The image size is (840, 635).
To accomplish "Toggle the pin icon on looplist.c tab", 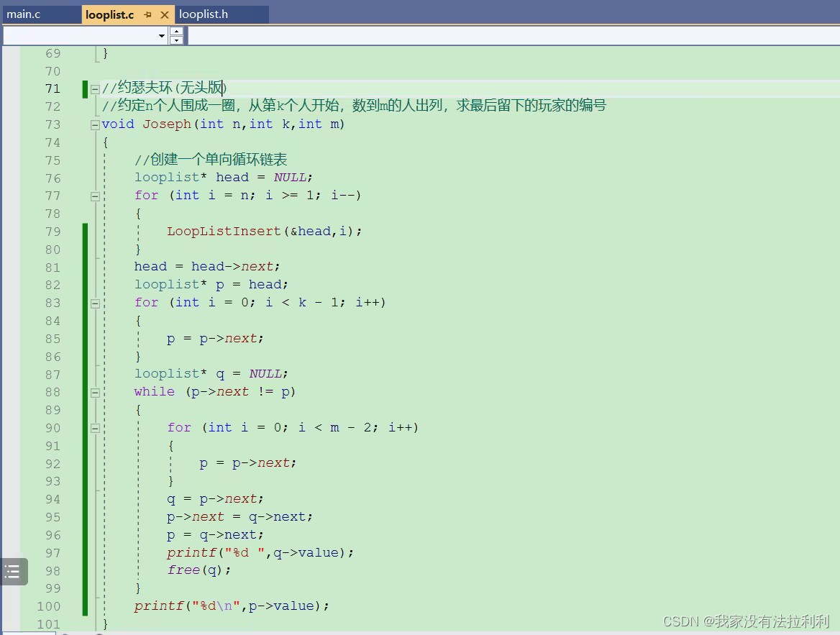I will (x=148, y=15).
